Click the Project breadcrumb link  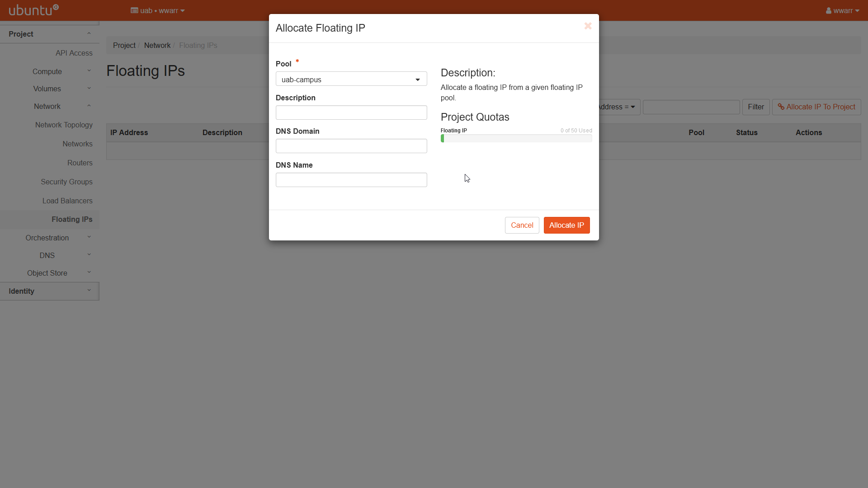point(124,45)
